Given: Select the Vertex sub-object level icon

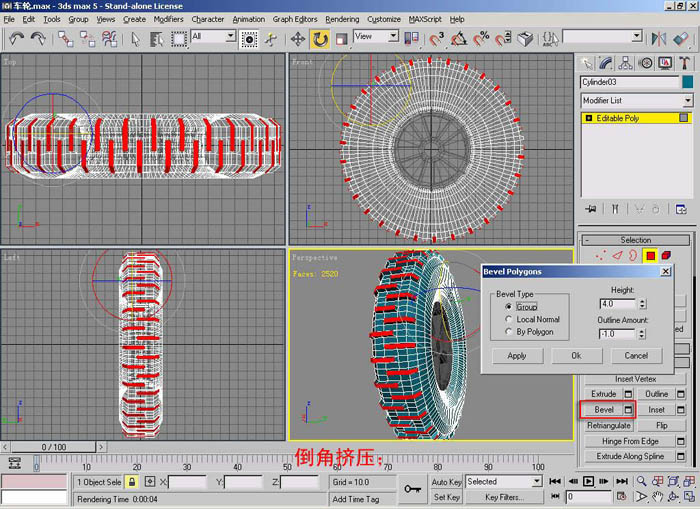Looking at the screenshot, I should [600, 255].
